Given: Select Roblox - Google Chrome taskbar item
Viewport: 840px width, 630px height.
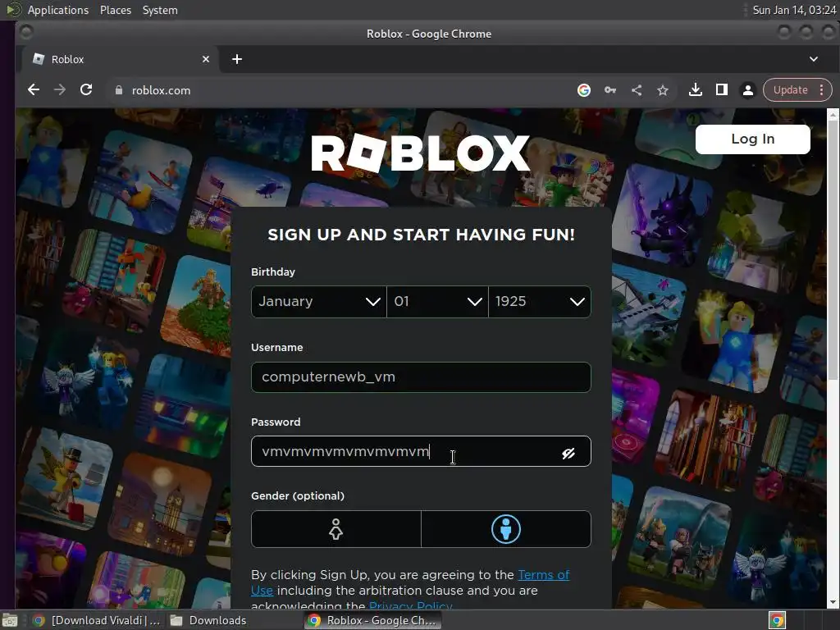Looking at the screenshot, I should 373,620.
